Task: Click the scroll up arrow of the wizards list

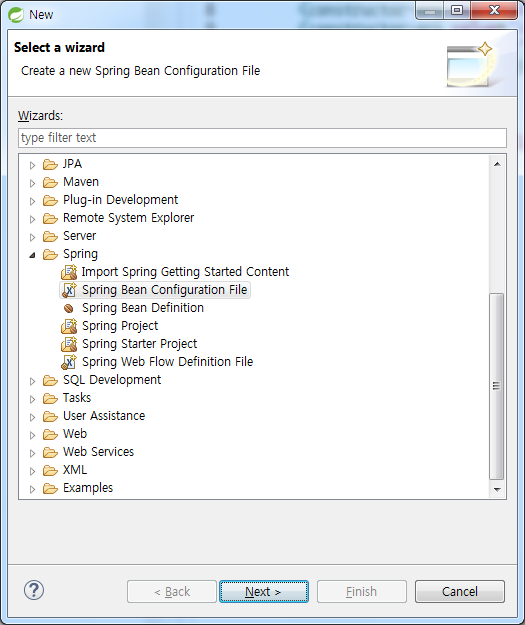Action: pyautogui.click(x=497, y=164)
